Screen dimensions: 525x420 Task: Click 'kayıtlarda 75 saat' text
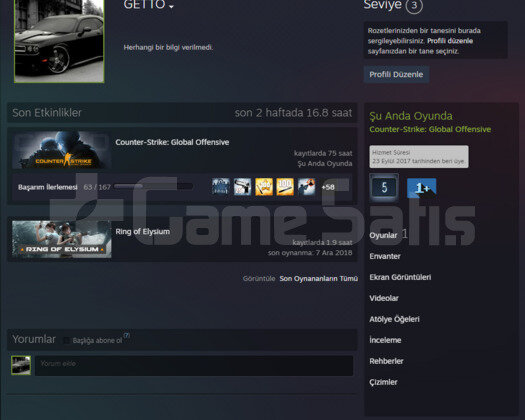(323, 153)
